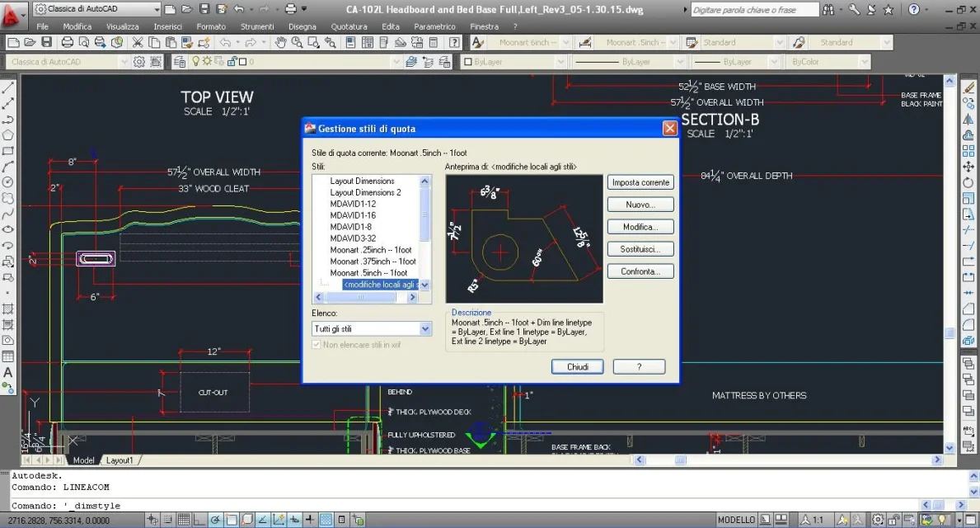Image resolution: width=980 pixels, height=528 pixels.
Task: Click the 'Sostituisci...' button
Action: tap(640, 249)
